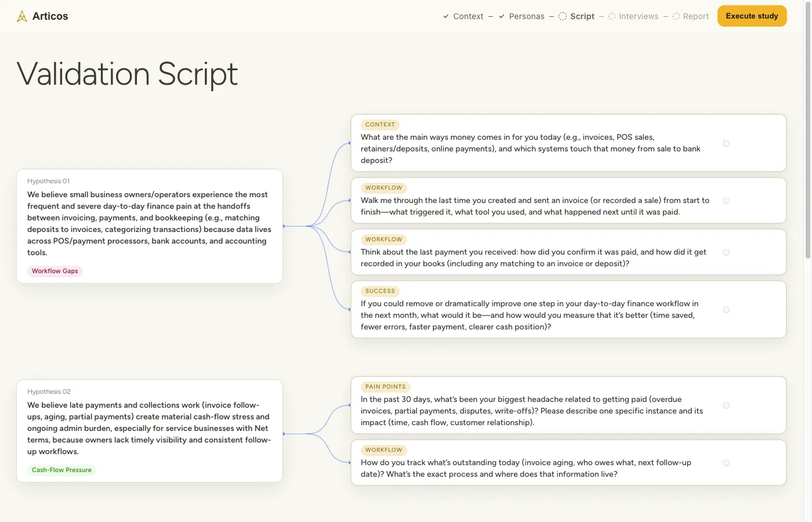Click the faint icon on the 'Walk me through' question
The height and width of the screenshot is (522, 812).
tap(726, 201)
